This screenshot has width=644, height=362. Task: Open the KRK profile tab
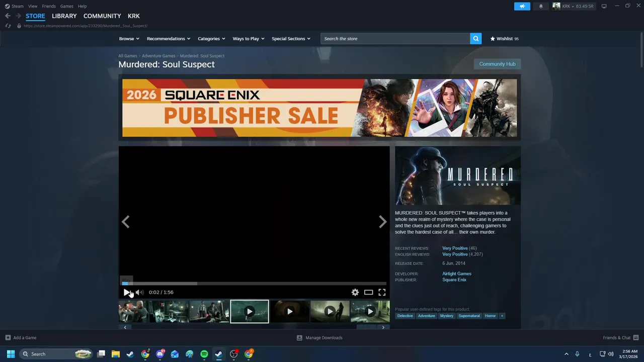tap(134, 16)
